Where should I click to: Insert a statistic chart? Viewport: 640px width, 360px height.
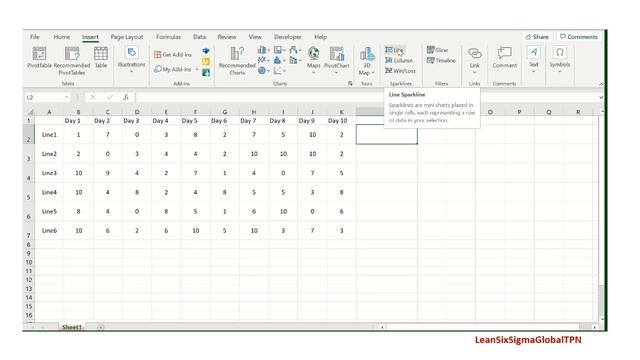point(279,60)
